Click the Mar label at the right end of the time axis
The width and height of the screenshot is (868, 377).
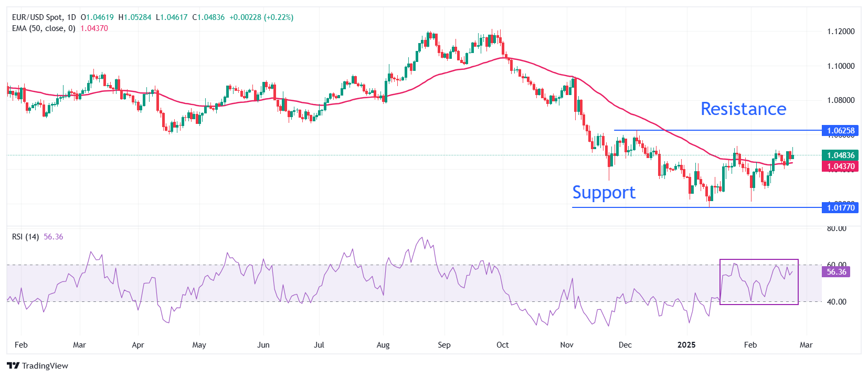[x=806, y=345]
